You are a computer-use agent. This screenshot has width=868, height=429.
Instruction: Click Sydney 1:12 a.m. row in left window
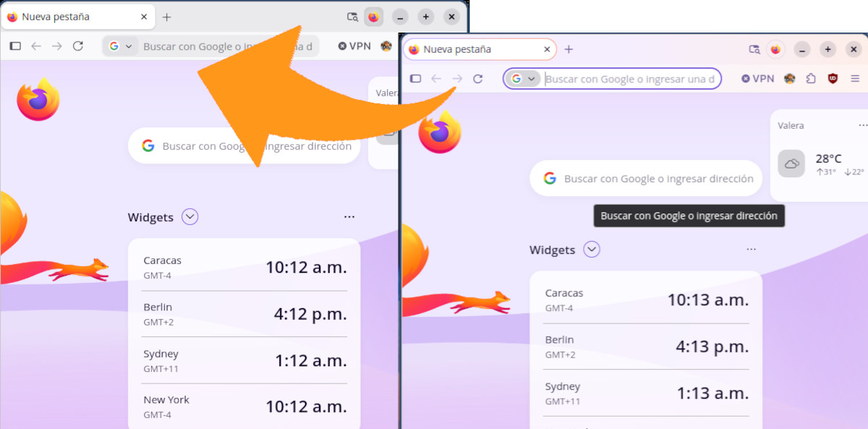[x=245, y=360]
